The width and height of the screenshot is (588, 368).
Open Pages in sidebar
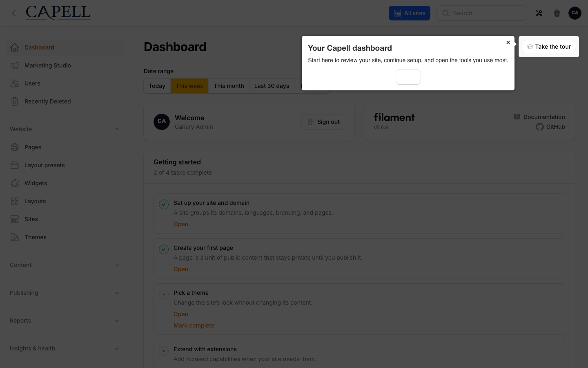point(66,147)
